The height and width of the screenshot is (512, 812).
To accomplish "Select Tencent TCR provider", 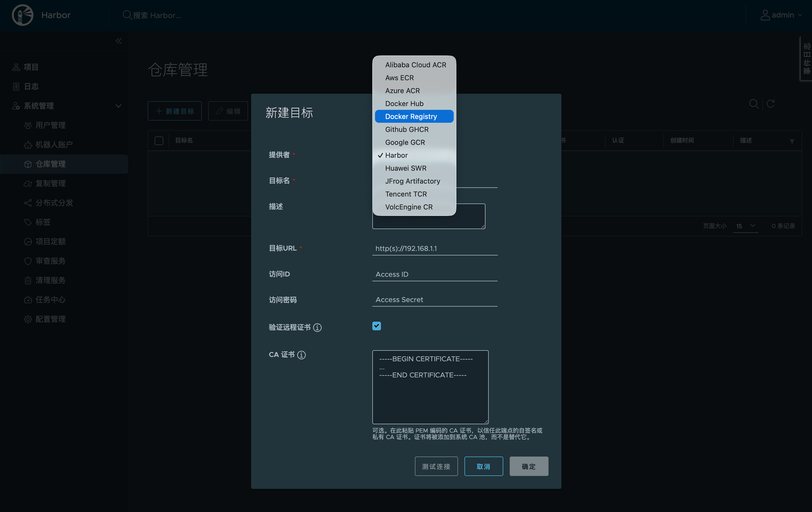I will coord(414,194).
